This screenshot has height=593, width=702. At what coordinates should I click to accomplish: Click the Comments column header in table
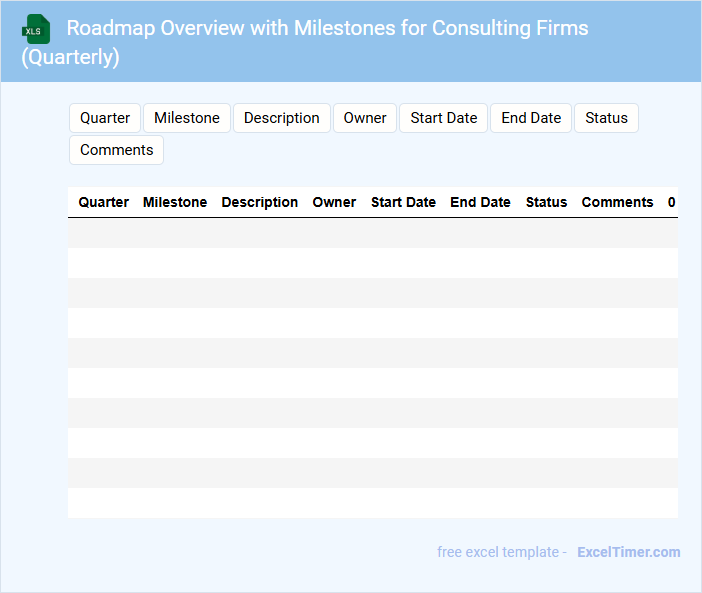[617, 202]
